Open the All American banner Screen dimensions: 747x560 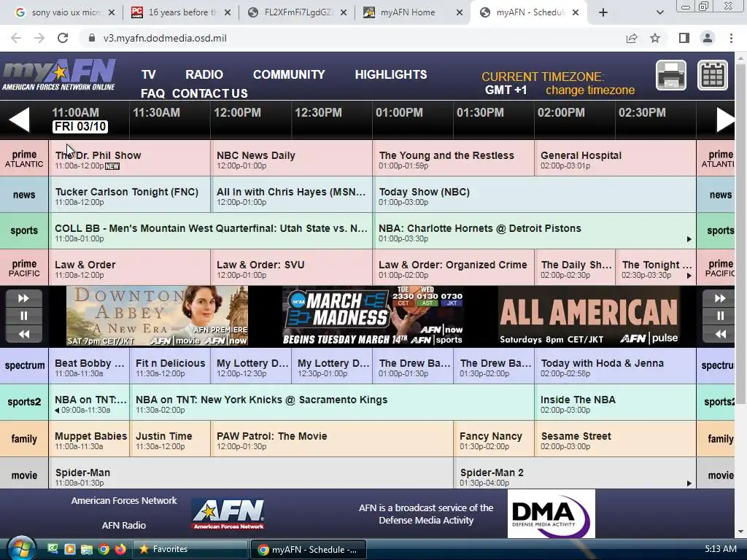click(x=589, y=316)
